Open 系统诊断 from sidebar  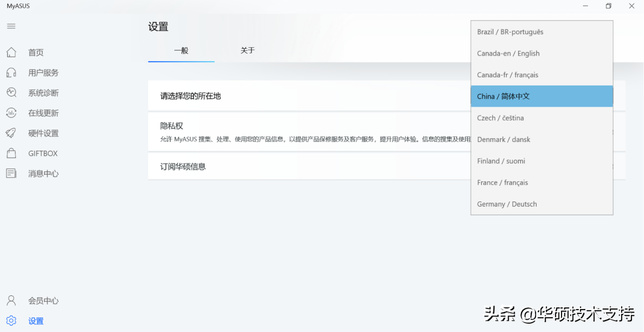(43, 93)
